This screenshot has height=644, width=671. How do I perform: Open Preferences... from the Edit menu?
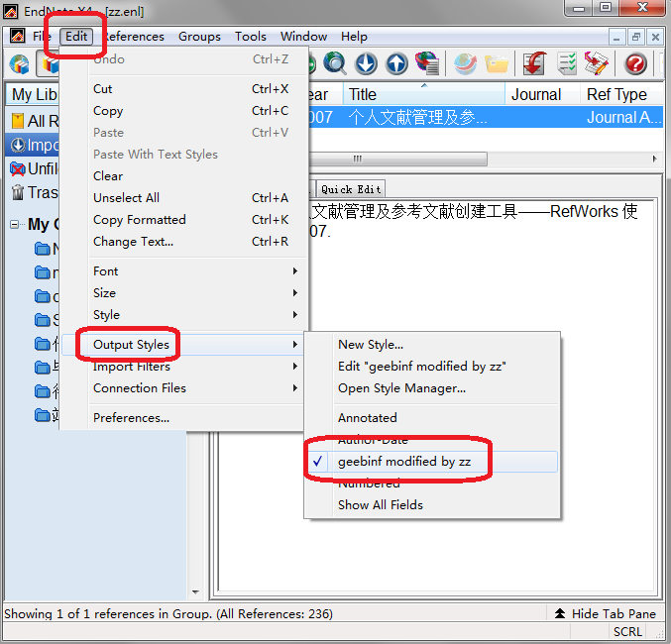184,417
